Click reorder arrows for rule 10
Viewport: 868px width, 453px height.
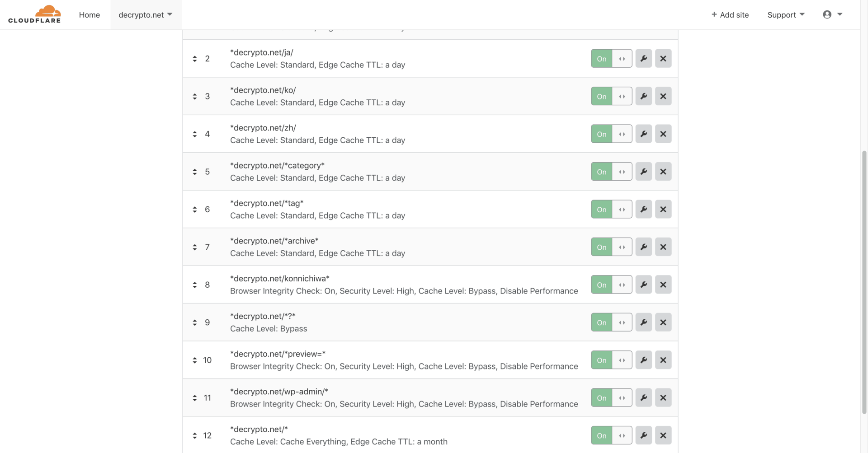(x=195, y=360)
